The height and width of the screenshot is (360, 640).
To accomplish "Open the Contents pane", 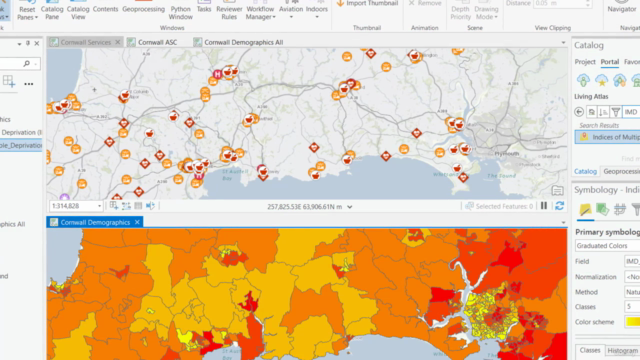I will (105, 8).
